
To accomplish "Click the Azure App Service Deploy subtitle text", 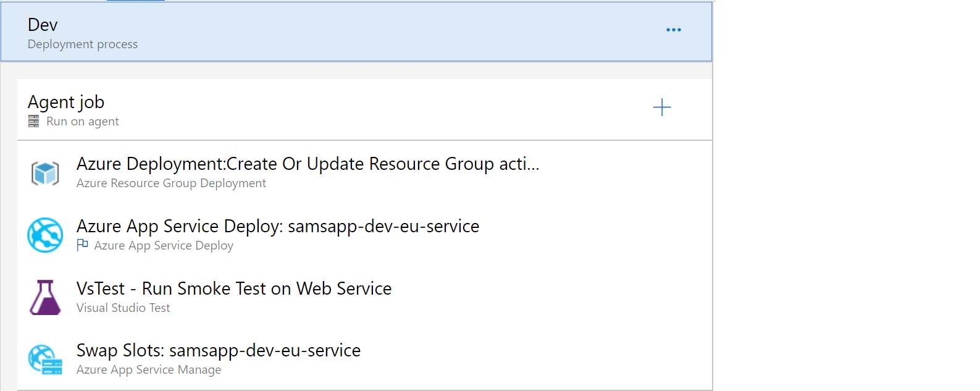I will coord(164,246).
